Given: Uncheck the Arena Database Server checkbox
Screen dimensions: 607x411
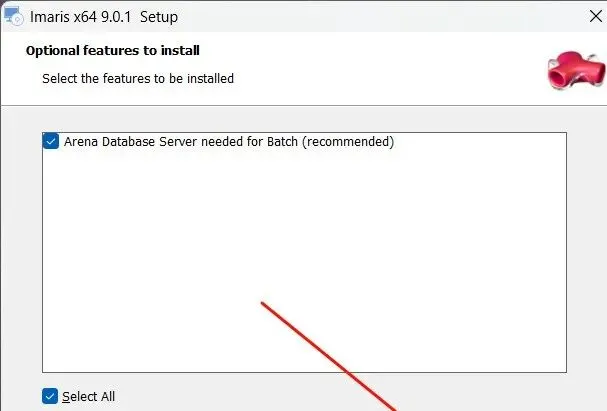Looking at the screenshot, I should (x=51, y=141).
